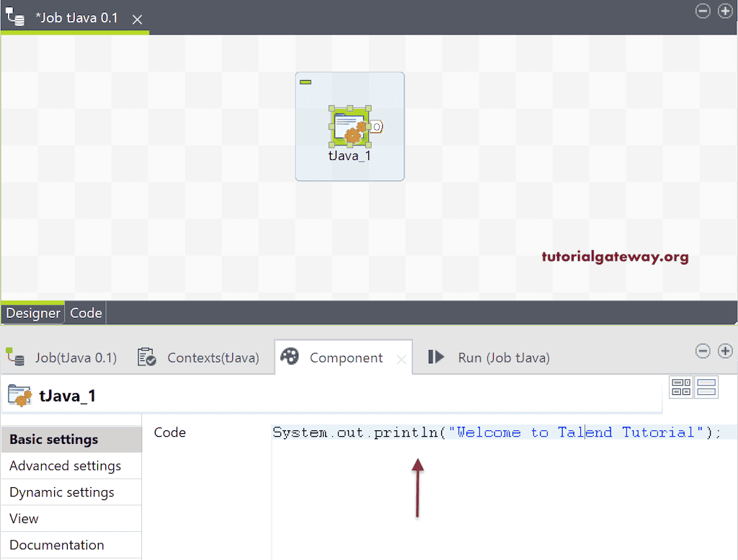Click the tJava_1 icon in the component header
Screen dimensions: 738x560
click(x=20, y=396)
